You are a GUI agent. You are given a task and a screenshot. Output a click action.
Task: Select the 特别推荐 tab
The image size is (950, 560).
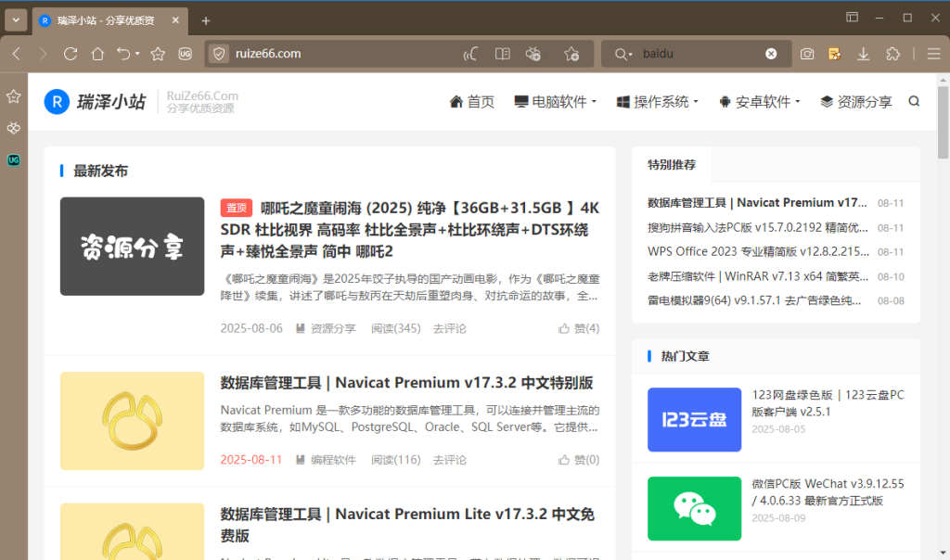point(672,164)
